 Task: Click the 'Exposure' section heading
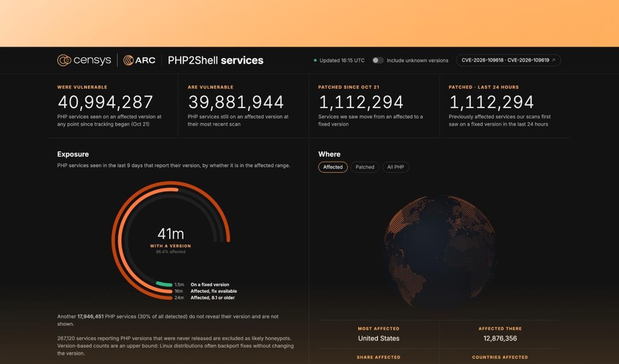(73, 154)
